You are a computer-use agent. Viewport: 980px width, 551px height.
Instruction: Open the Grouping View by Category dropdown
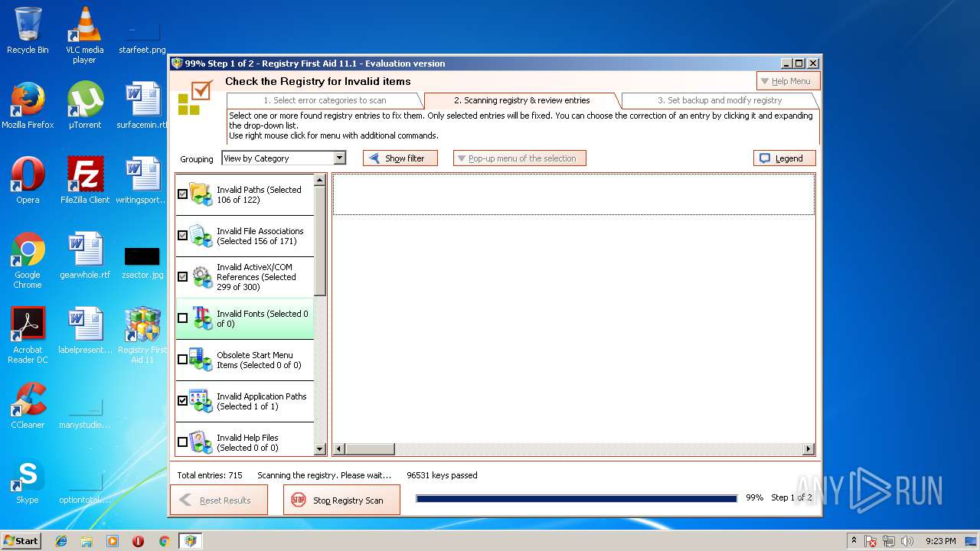click(283, 158)
